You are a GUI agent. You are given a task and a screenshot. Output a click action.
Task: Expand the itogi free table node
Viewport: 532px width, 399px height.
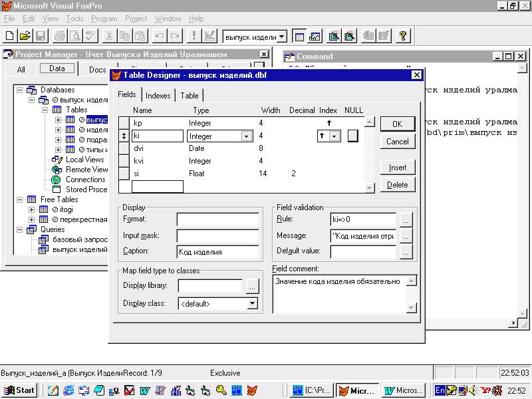click(31, 209)
